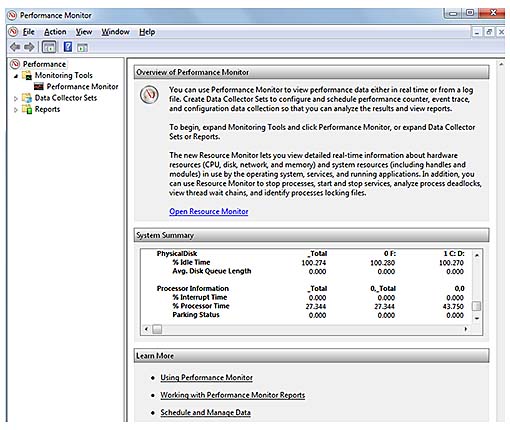510x430 pixels.
Task: Click System Summary scroll down arrow
Action: [x=477, y=319]
